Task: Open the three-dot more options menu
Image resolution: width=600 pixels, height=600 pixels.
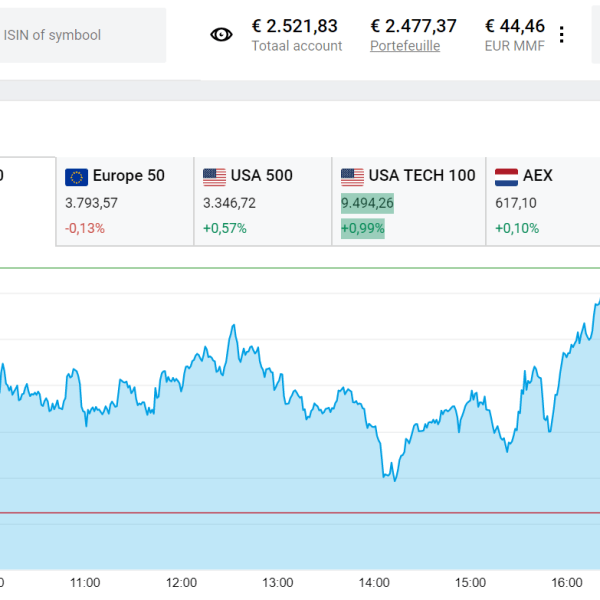Action: coord(561,35)
